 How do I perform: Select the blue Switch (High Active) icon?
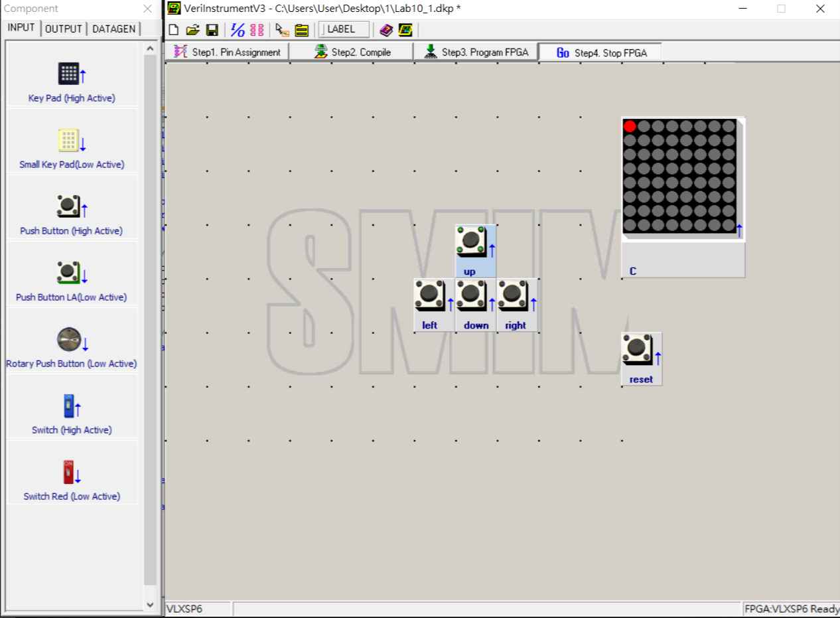point(72,406)
